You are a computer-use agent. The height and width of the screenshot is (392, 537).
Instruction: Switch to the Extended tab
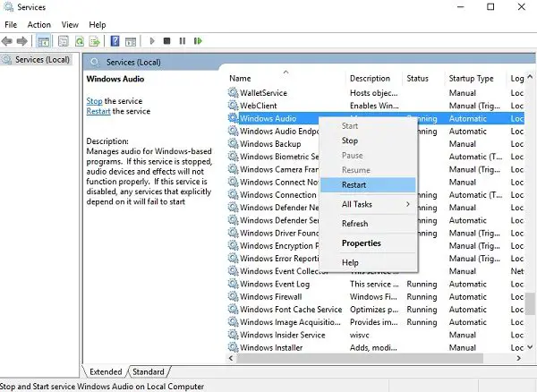pos(106,371)
